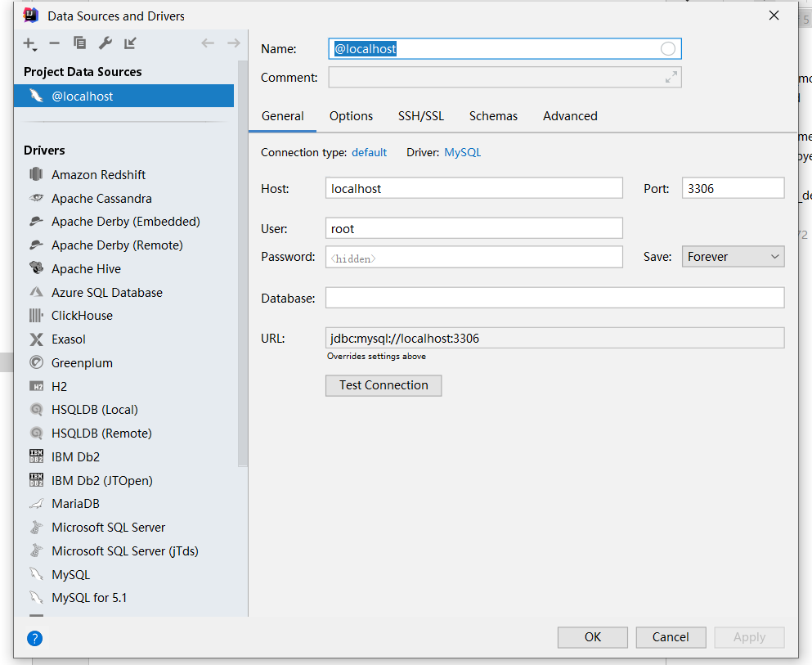The height and width of the screenshot is (665, 812).
Task: Click the remove data source minus icon
Action: click(54, 43)
